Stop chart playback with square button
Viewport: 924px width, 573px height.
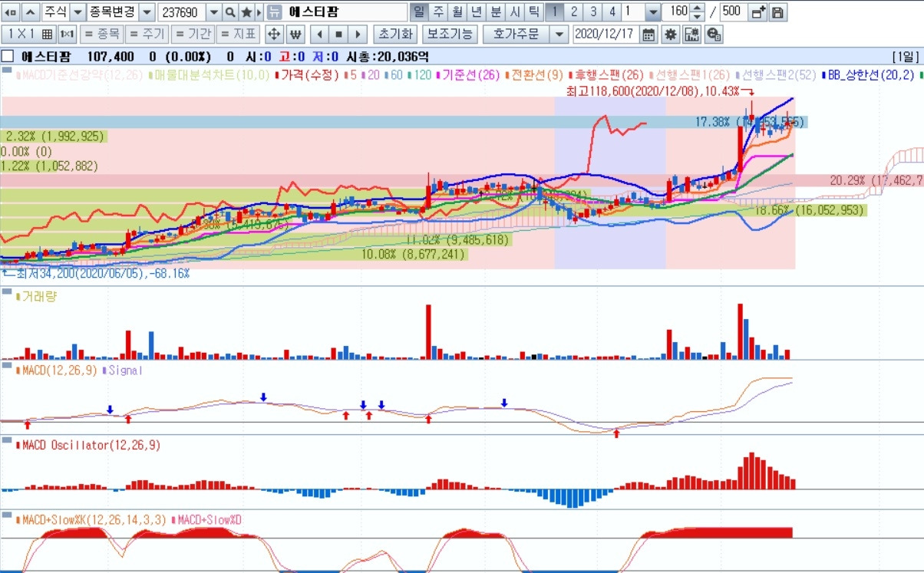(x=338, y=35)
